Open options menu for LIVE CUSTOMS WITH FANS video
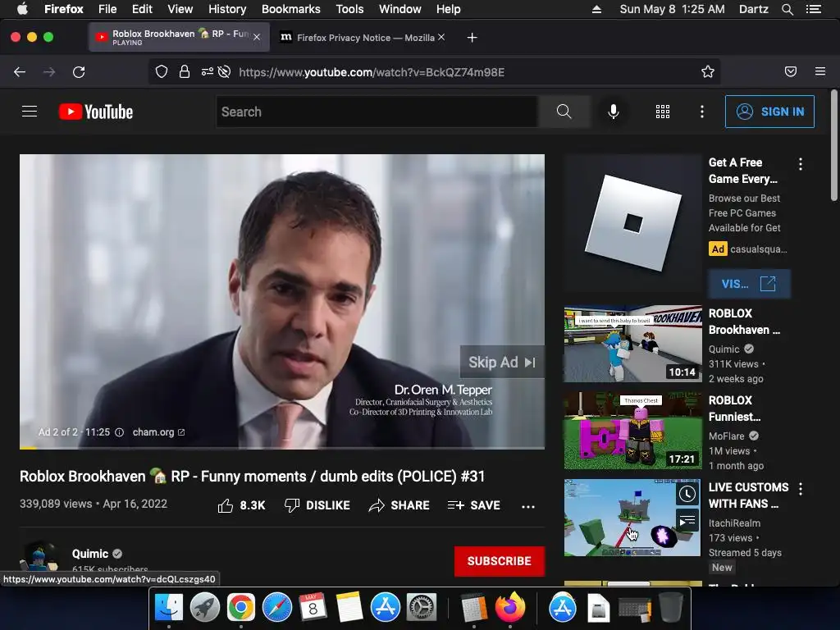Screen dimensions: 840x630 [801, 489]
